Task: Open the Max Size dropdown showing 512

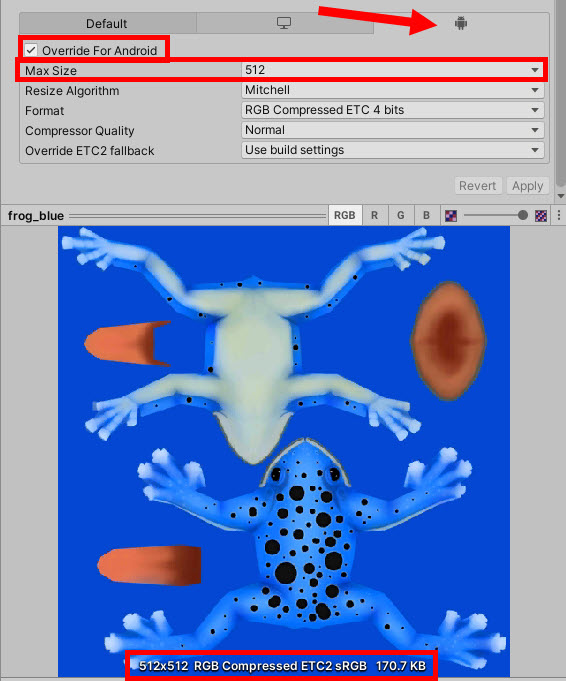Action: click(x=392, y=70)
